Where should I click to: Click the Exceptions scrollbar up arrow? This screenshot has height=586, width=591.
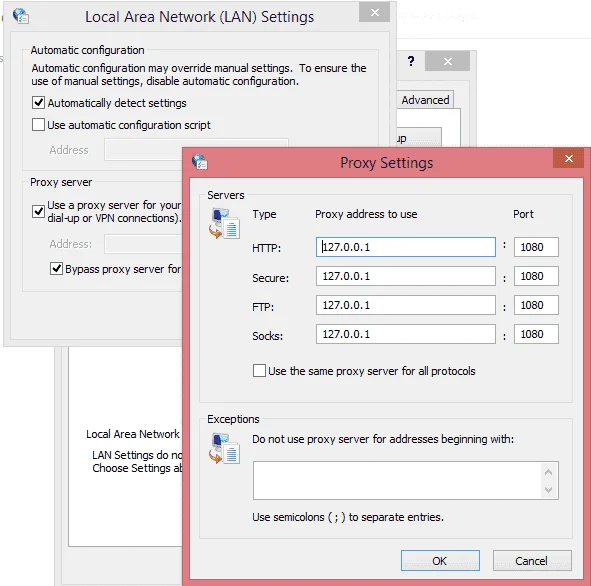click(548, 472)
